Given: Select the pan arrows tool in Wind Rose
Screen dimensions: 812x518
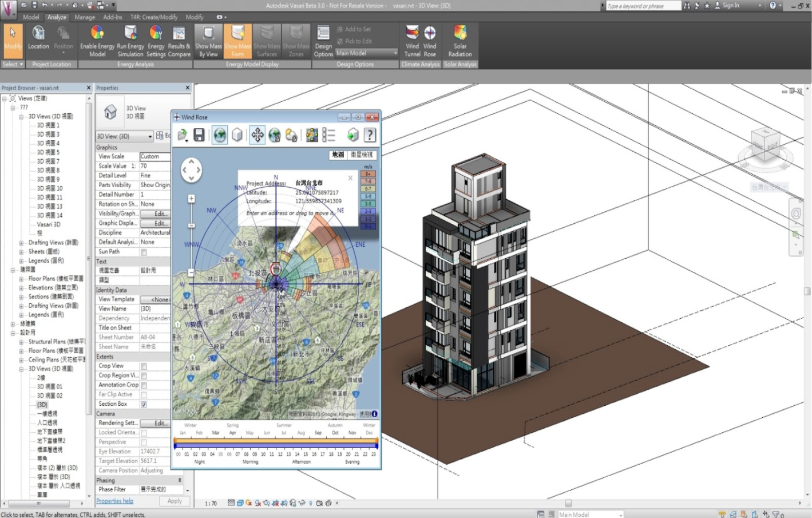Looking at the screenshot, I should tap(257, 135).
